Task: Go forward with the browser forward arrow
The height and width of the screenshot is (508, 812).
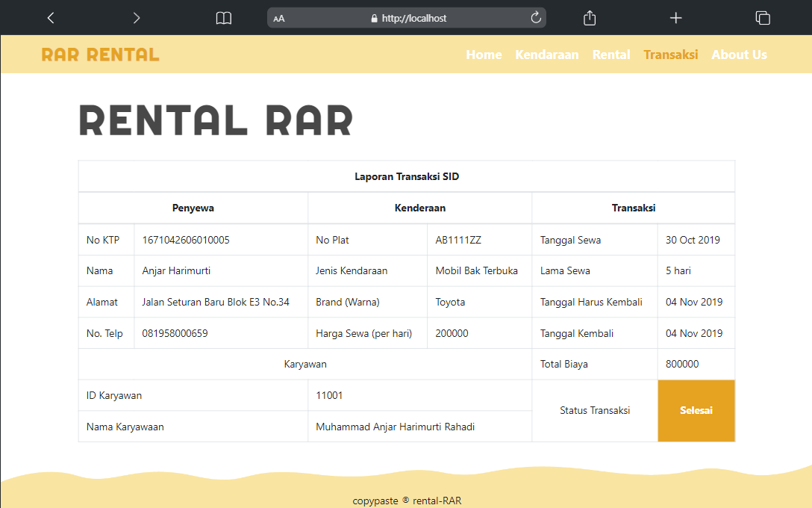Action: (136, 18)
